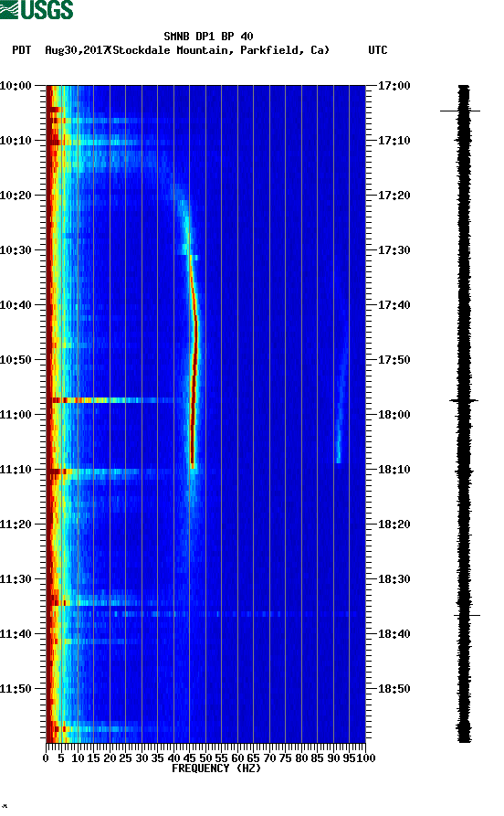Click the waveform spike near 17:57
Viewport: 504px width, 816px height.
(x=464, y=400)
